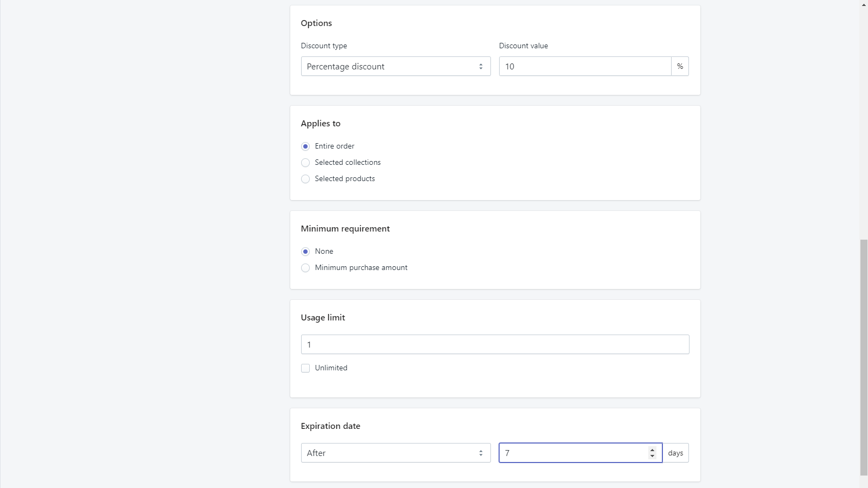Click the Options section heading
Screen dimensions: 868x488
[x=316, y=23]
